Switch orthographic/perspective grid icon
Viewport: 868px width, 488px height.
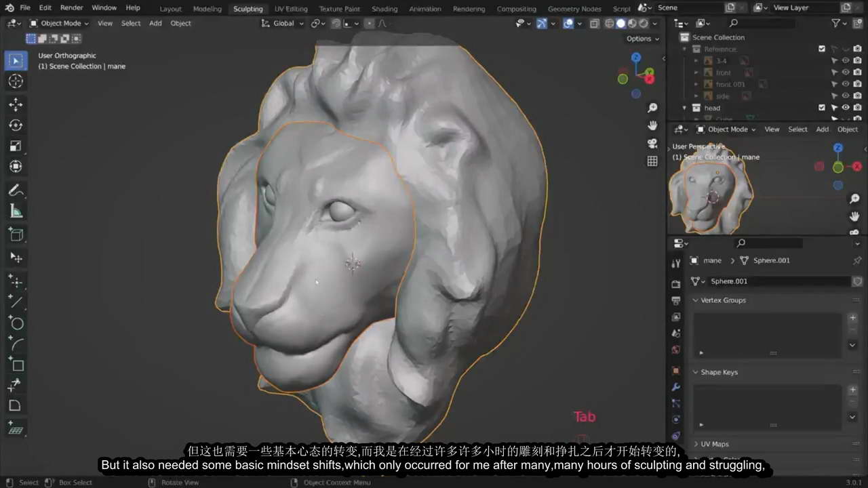coord(652,161)
